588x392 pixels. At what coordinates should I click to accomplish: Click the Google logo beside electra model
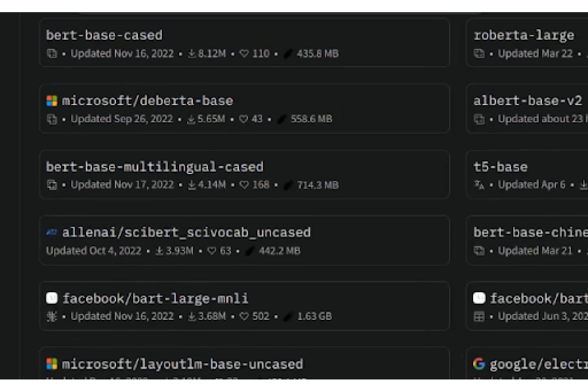point(479,364)
